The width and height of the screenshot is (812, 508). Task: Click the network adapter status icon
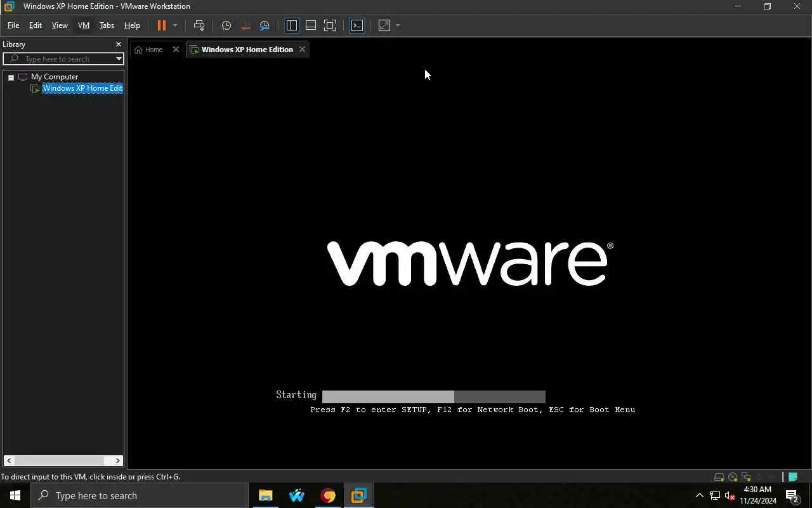(x=746, y=477)
